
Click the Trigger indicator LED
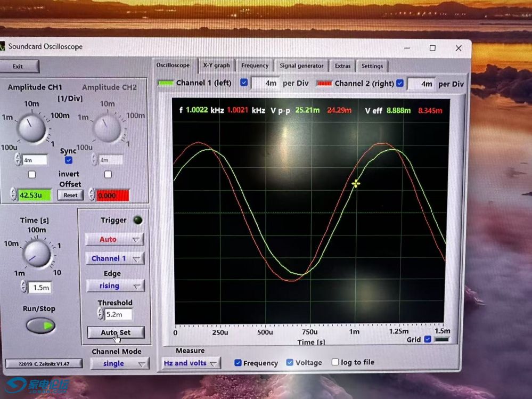[x=138, y=220]
